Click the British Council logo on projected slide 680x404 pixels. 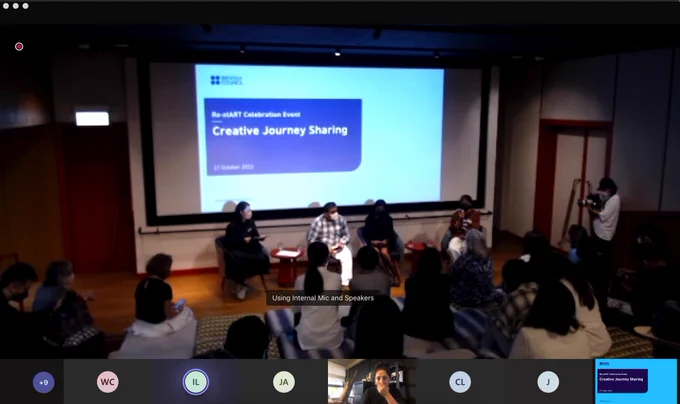[226, 80]
